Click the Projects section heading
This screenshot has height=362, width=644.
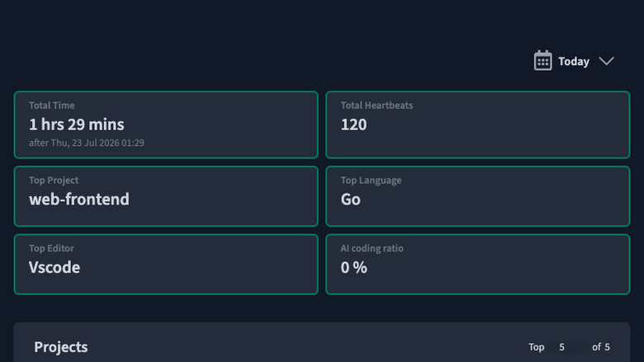[61, 347]
